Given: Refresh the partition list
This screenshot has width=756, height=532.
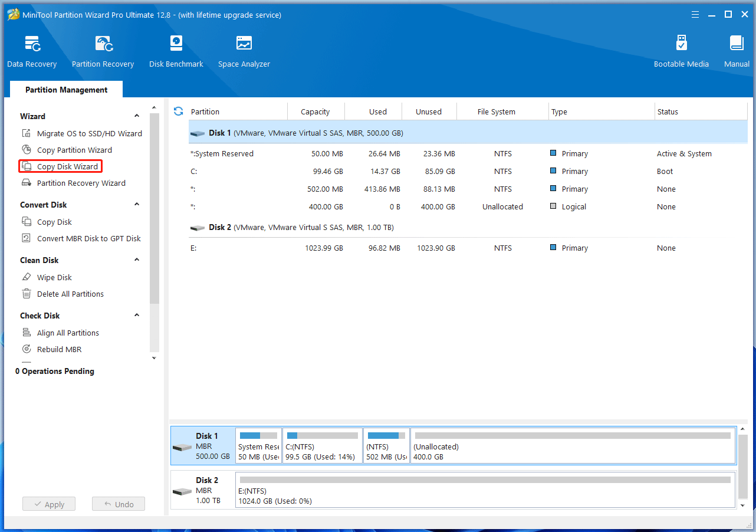Looking at the screenshot, I should pyautogui.click(x=179, y=111).
